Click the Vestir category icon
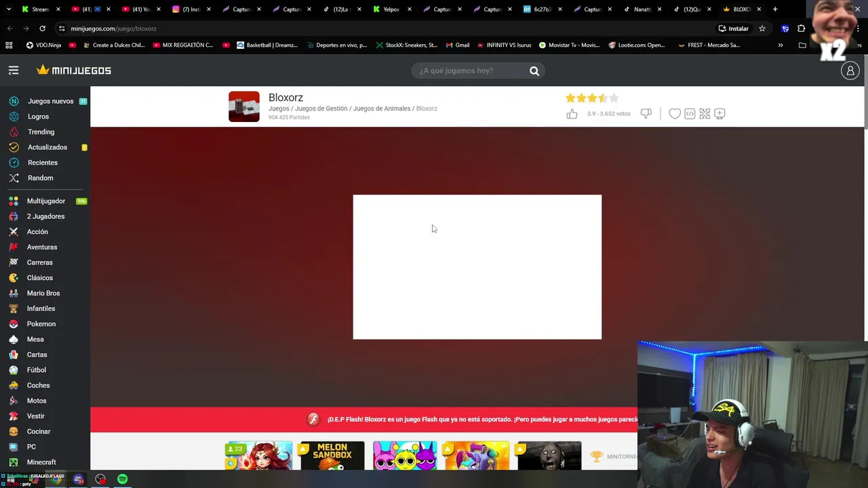This screenshot has height=488, width=868. 14,416
